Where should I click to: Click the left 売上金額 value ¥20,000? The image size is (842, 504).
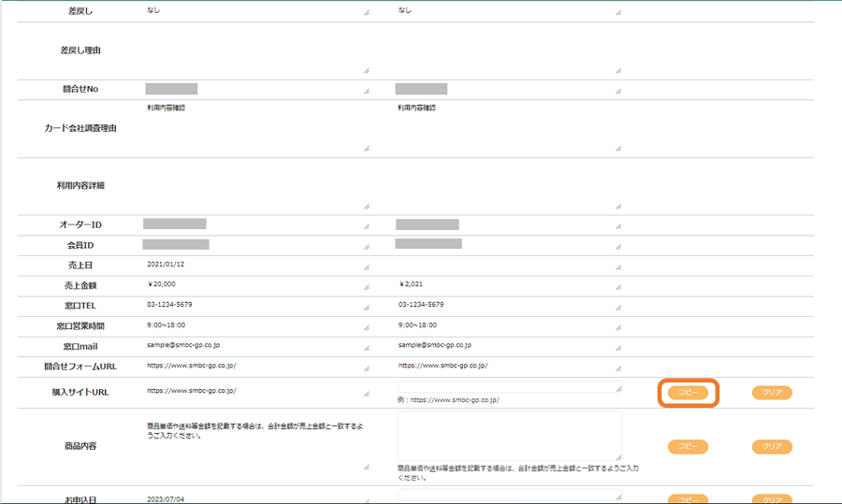point(161,284)
